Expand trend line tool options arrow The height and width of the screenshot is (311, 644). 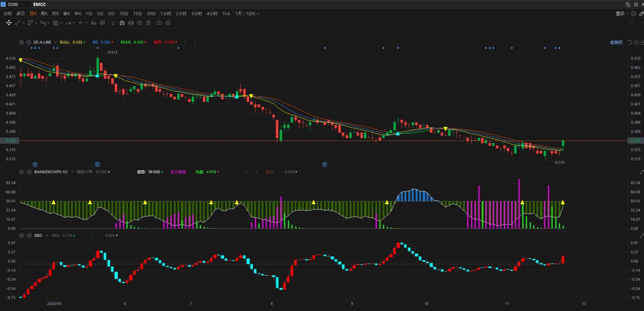(x=23, y=23)
